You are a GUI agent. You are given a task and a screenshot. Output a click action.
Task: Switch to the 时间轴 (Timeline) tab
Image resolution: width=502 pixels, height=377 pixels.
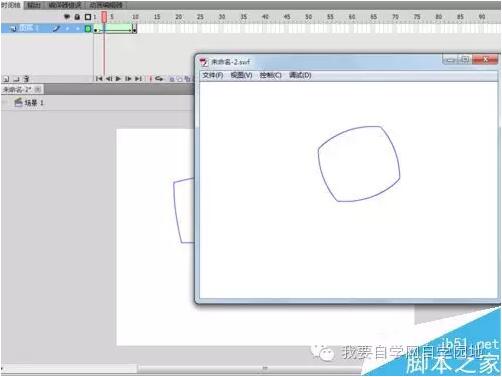tap(11, 5)
